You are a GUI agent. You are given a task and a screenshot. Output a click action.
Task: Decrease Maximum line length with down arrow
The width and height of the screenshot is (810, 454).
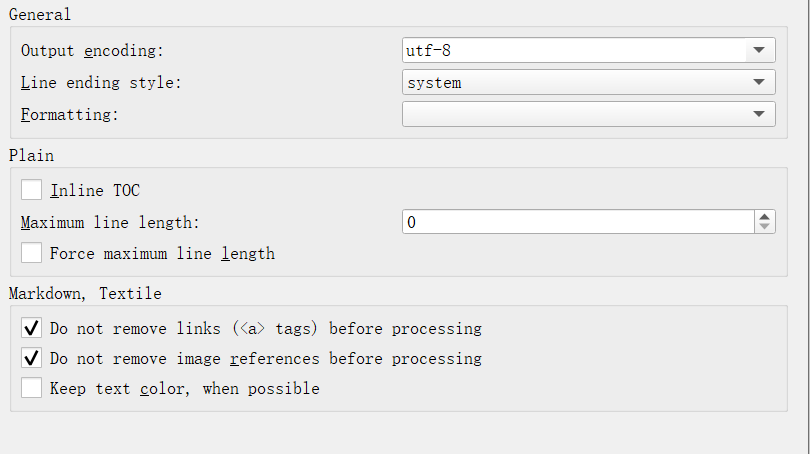765,228
